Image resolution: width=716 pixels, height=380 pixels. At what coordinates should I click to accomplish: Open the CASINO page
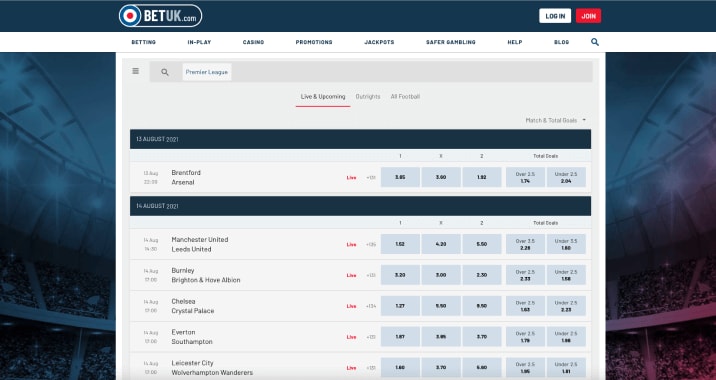click(253, 42)
